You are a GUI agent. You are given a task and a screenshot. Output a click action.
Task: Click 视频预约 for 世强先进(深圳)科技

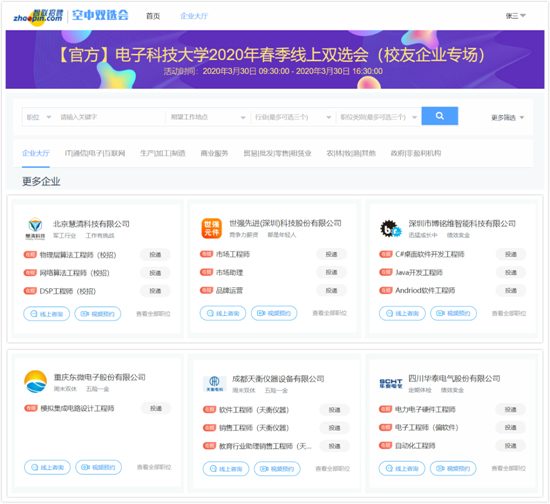click(274, 313)
